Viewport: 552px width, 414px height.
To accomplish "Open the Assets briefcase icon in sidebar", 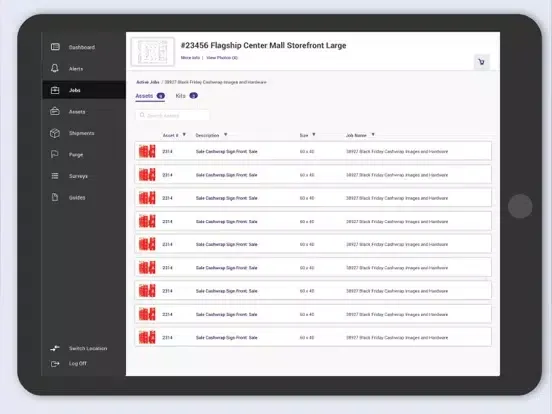I will coord(55,111).
